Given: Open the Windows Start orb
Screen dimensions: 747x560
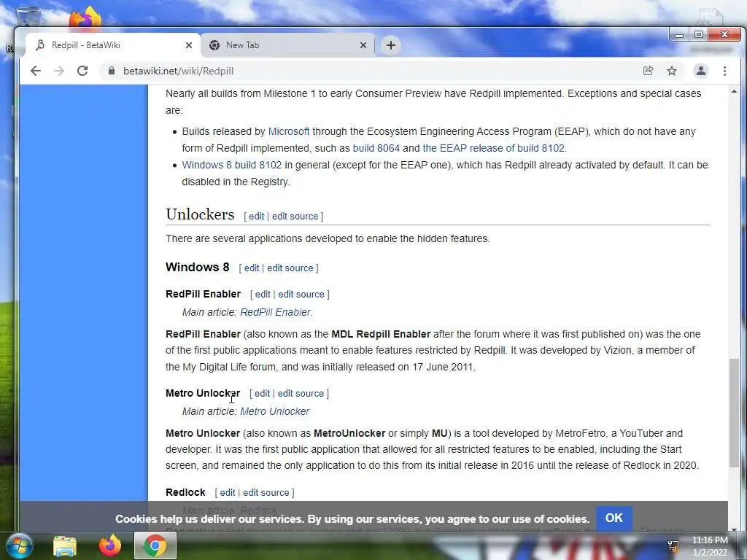Looking at the screenshot, I should 19,545.
